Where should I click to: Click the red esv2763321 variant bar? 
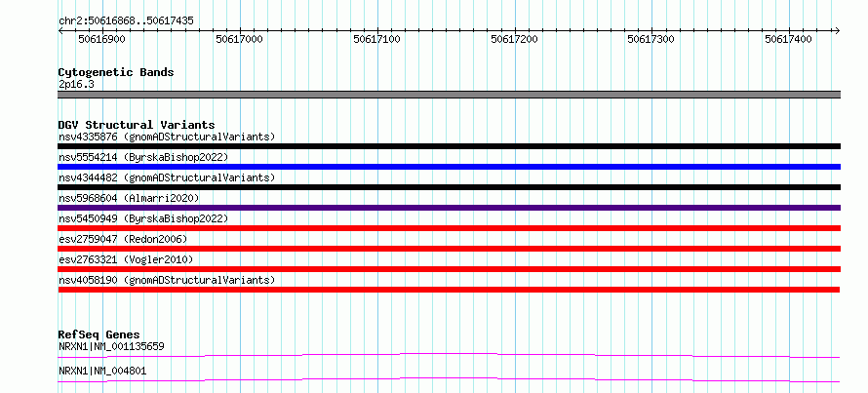coord(449,269)
